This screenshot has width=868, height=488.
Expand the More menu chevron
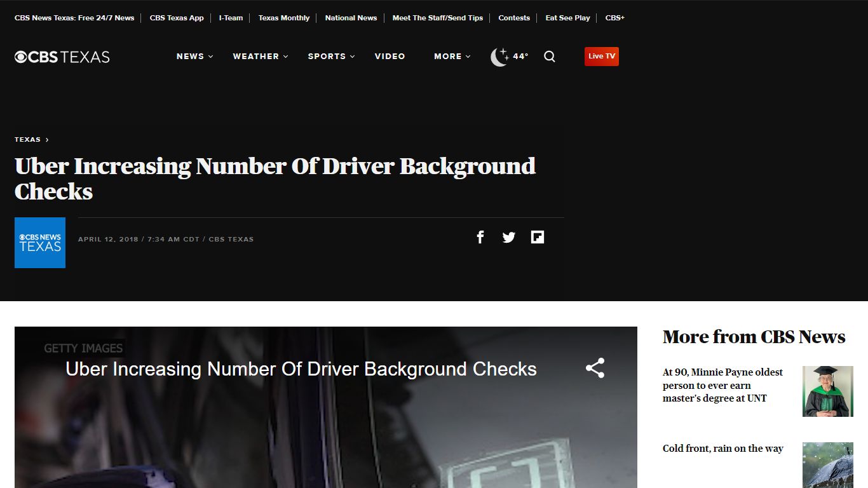click(468, 57)
